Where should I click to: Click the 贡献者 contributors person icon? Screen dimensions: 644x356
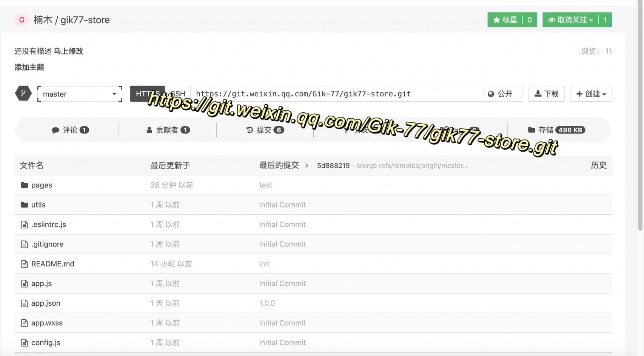tap(149, 130)
